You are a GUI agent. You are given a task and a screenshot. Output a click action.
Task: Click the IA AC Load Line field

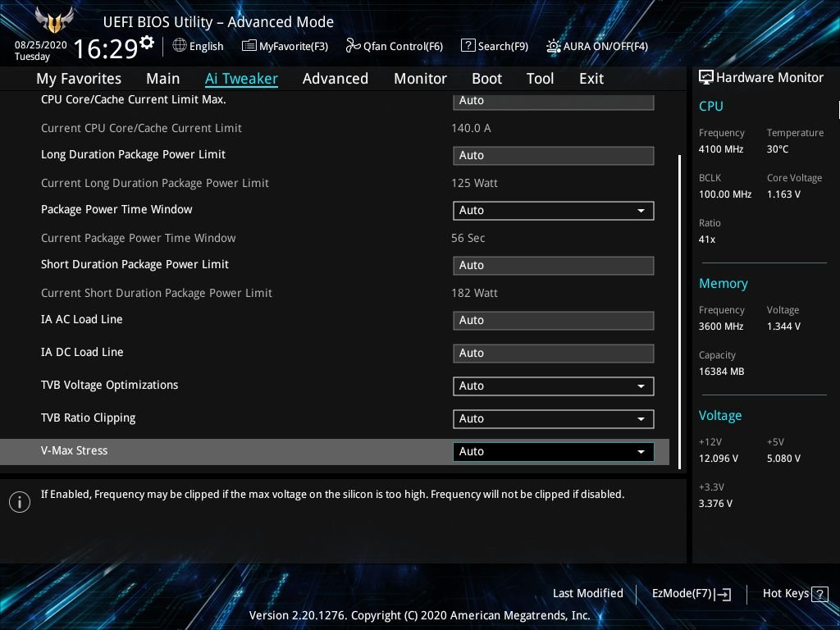coord(554,321)
